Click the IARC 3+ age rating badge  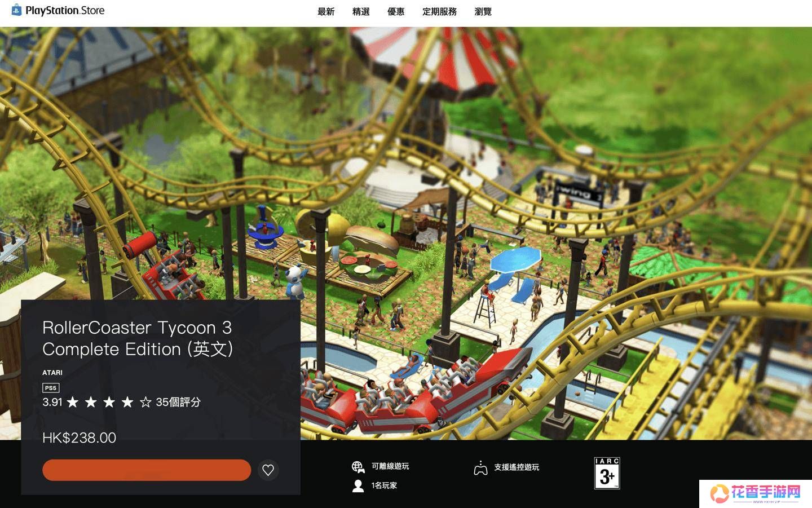point(607,473)
